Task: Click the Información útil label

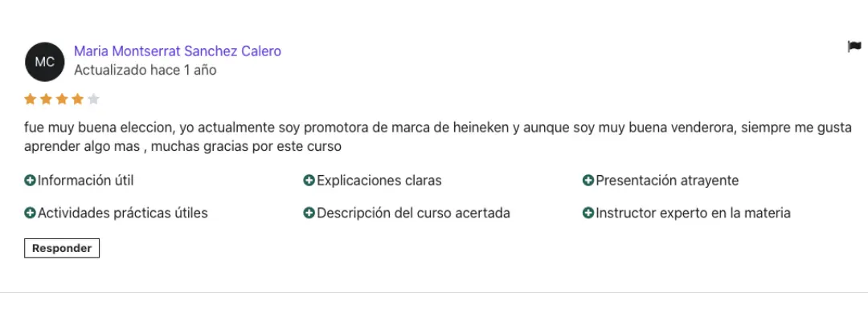Action: pos(86,181)
